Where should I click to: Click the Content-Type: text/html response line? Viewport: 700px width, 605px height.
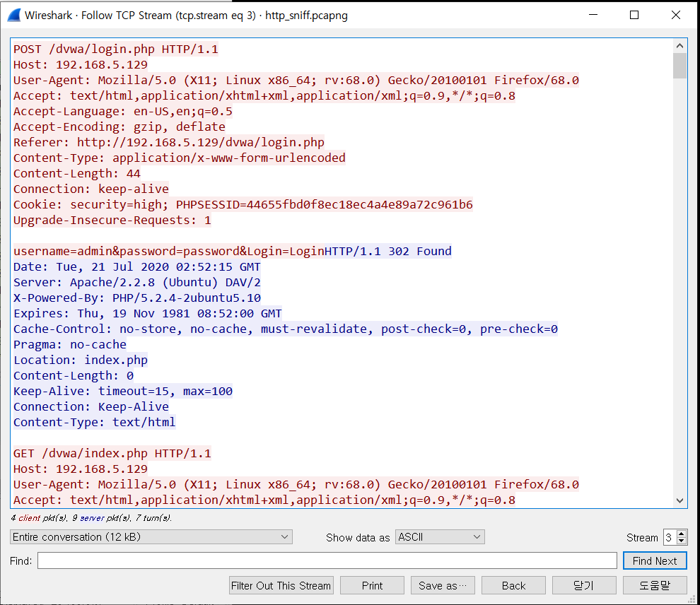pos(94,422)
